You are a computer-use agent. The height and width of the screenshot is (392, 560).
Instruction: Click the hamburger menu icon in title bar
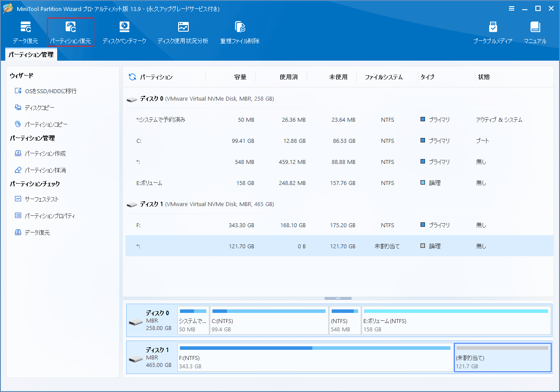click(x=512, y=8)
